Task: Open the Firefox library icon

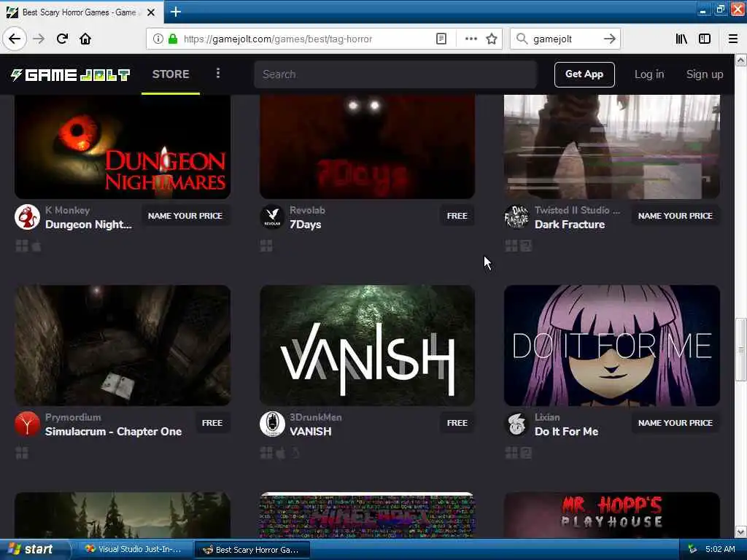Action: 681,39
